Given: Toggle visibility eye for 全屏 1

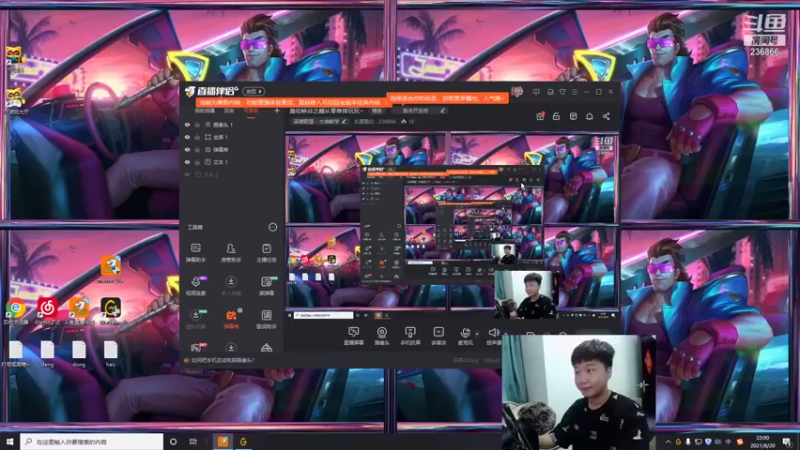Looking at the screenshot, I should (187, 137).
